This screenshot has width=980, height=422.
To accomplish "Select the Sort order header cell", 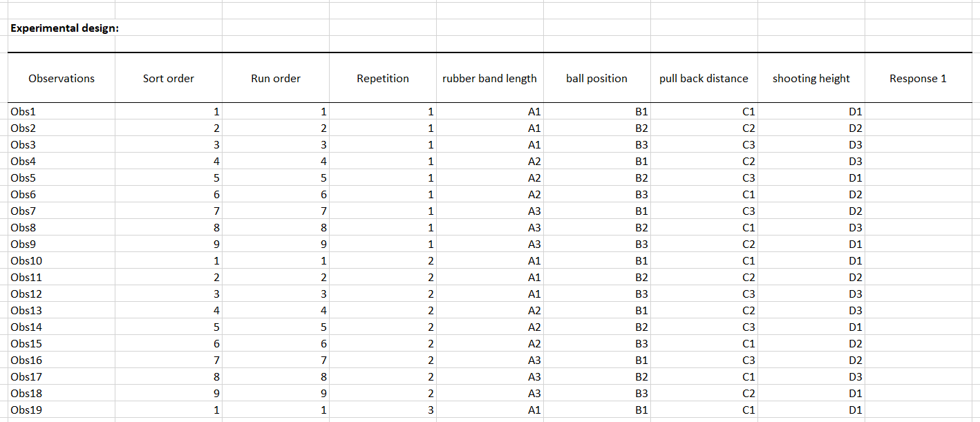I will pos(169,78).
